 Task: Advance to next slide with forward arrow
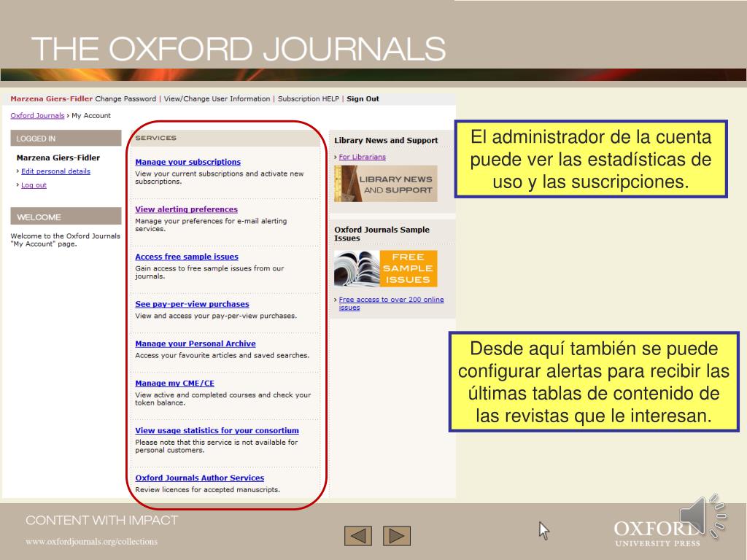coord(396,536)
